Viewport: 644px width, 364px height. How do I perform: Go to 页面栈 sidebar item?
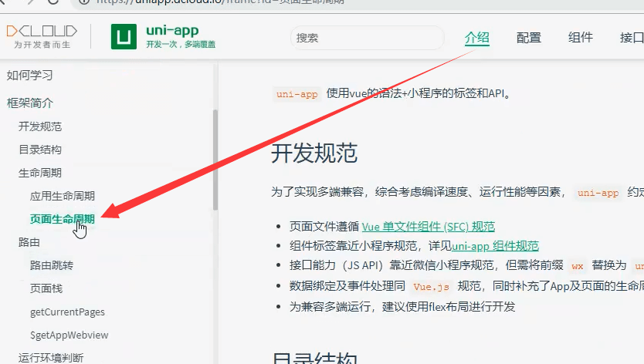46,288
